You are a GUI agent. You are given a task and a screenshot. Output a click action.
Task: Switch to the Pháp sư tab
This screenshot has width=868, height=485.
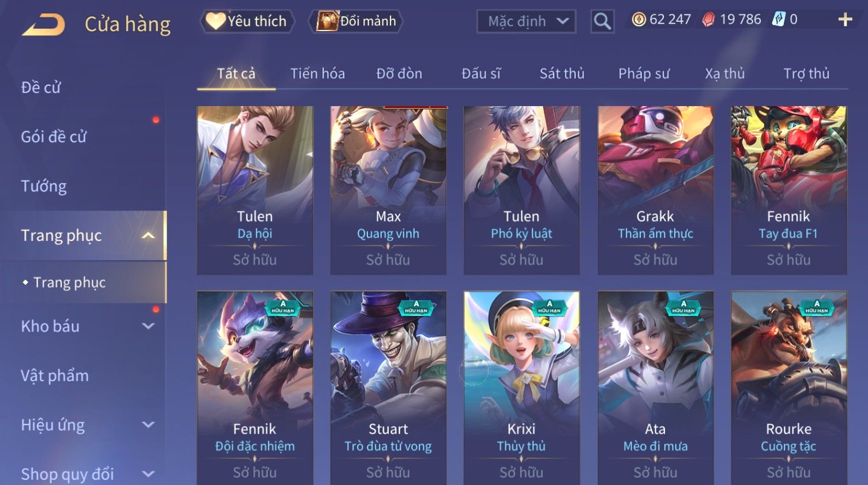(x=644, y=74)
